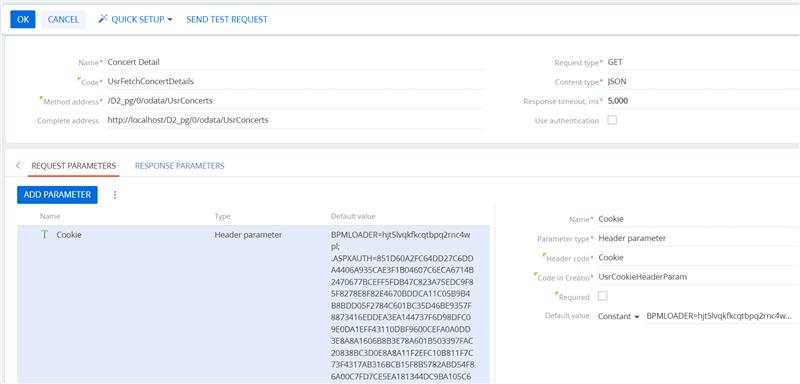Click the Header parameter type cell
This screenshot has height=384, width=800.
[248, 235]
